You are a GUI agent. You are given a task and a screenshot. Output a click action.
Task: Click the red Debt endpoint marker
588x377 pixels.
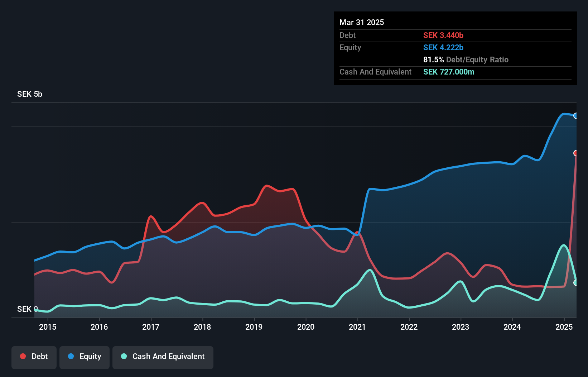(576, 153)
